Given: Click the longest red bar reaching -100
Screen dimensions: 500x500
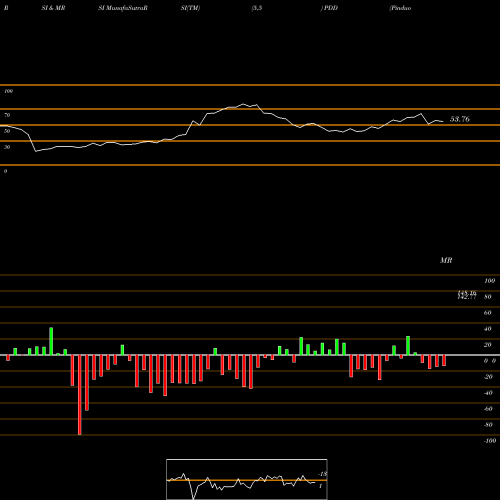Looking at the screenshot, I should (x=80, y=395).
